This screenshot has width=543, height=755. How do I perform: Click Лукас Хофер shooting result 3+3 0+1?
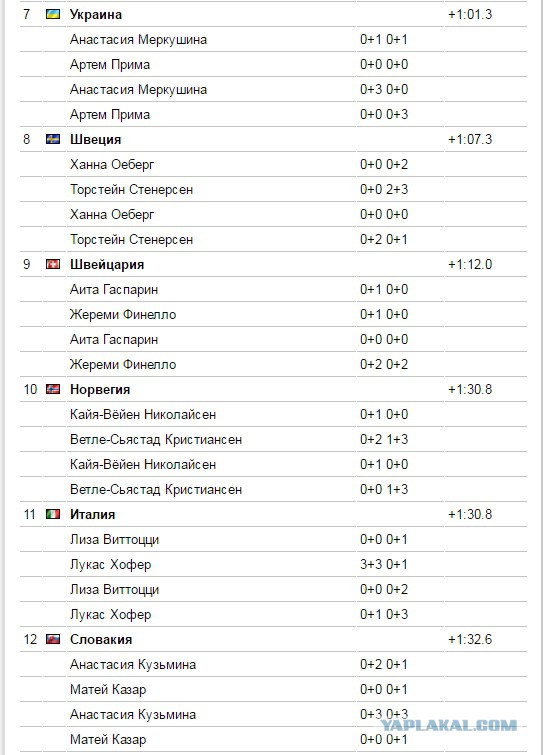[384, 564]
